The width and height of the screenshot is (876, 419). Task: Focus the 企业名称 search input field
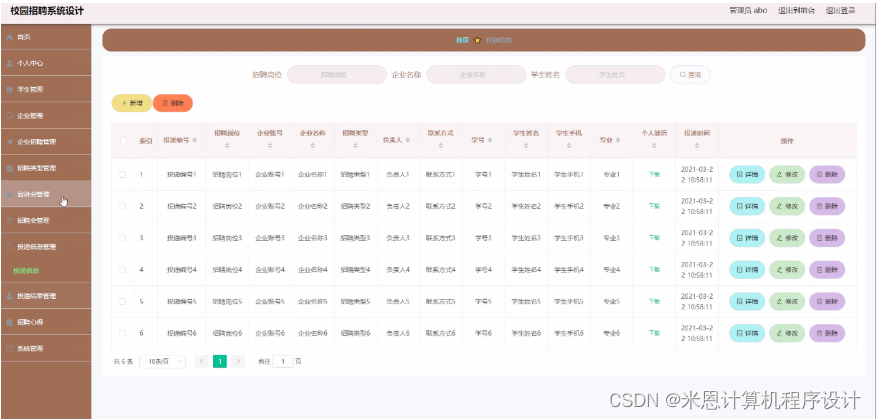475,74
